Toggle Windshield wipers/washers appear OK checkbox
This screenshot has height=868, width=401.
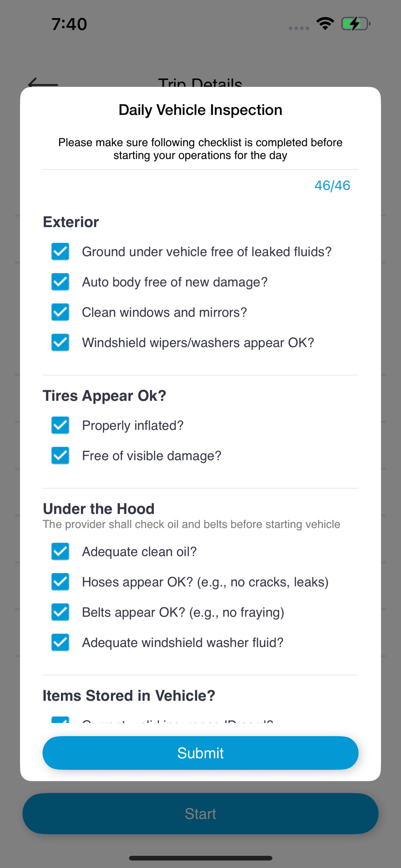(60, 343)
